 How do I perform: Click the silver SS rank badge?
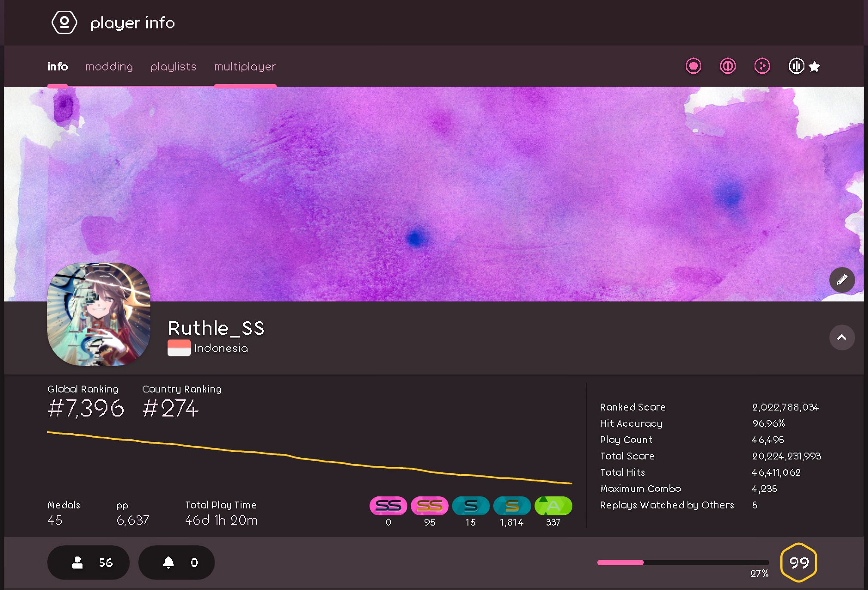click(x=388, y=506)
